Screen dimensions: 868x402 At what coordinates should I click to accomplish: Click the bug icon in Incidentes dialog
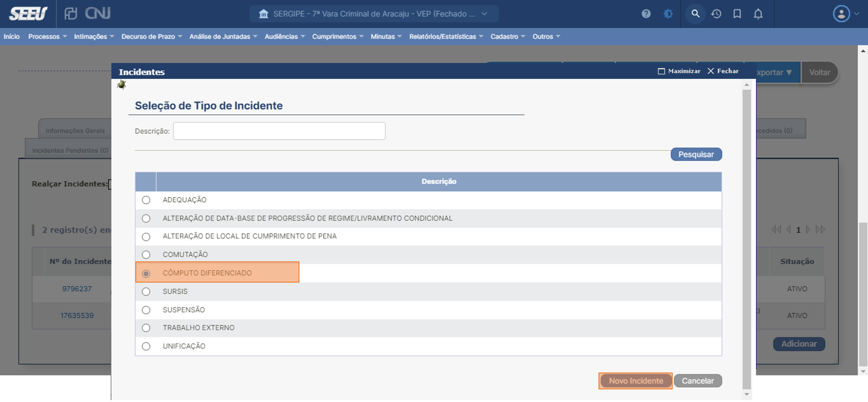tap(122, 85)
